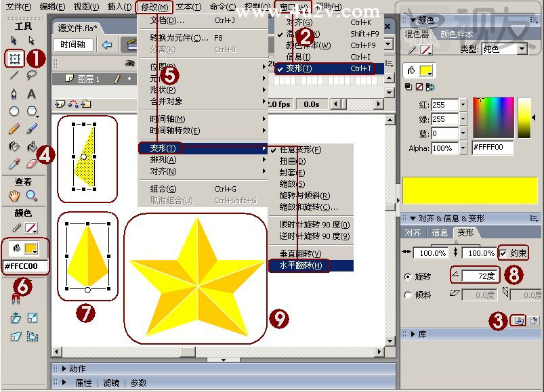Image resolution: width=544 pixels, height=392 pixels.
Task: Select the 旋转 rotate radio button
Action: tap(408, 277)
